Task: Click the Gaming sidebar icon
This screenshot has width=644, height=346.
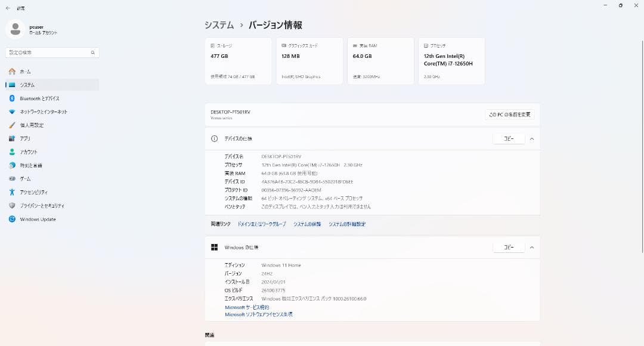Action: [12, 179]
